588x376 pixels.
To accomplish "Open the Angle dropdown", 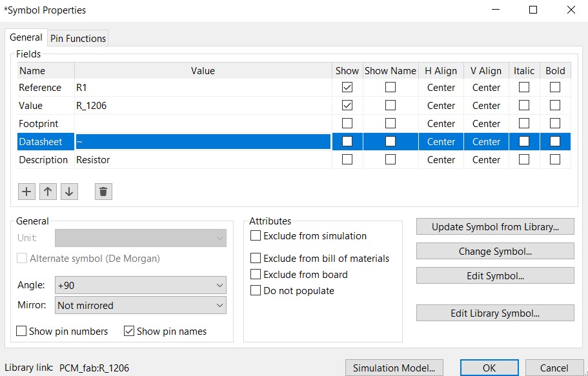I will coord(141,285).
